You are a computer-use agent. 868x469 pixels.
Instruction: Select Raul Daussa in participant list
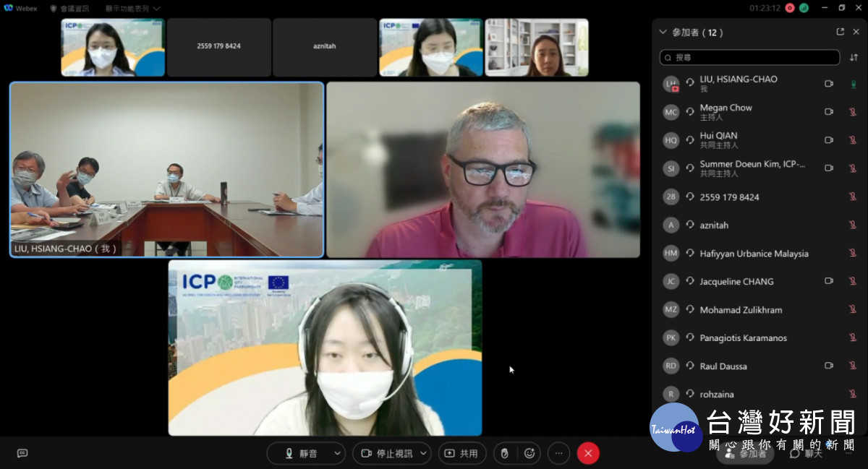coord(759,366)
